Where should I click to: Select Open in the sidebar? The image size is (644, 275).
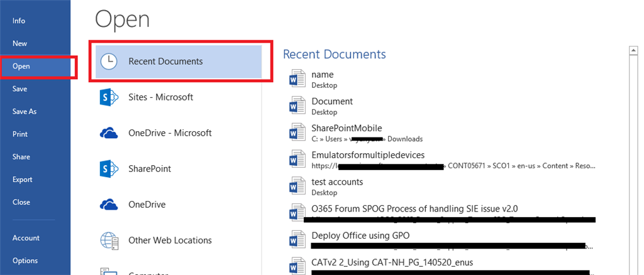(x=21, y=67)
